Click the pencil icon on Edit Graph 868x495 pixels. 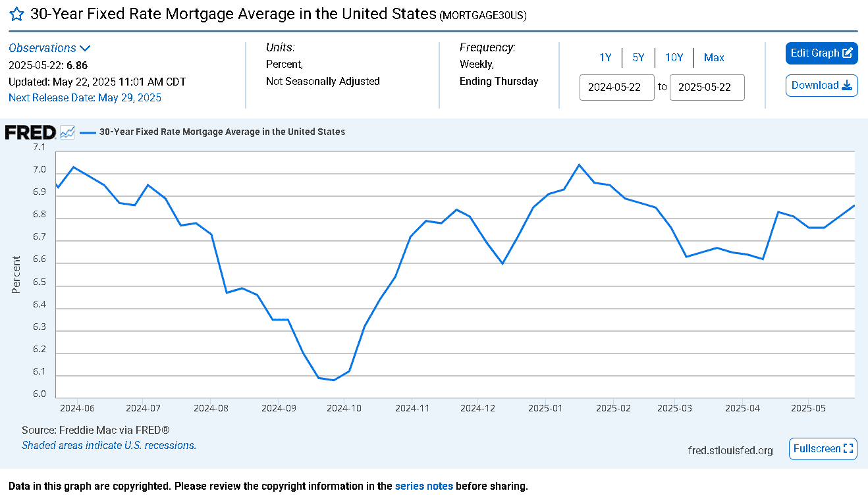pos(848,53)
